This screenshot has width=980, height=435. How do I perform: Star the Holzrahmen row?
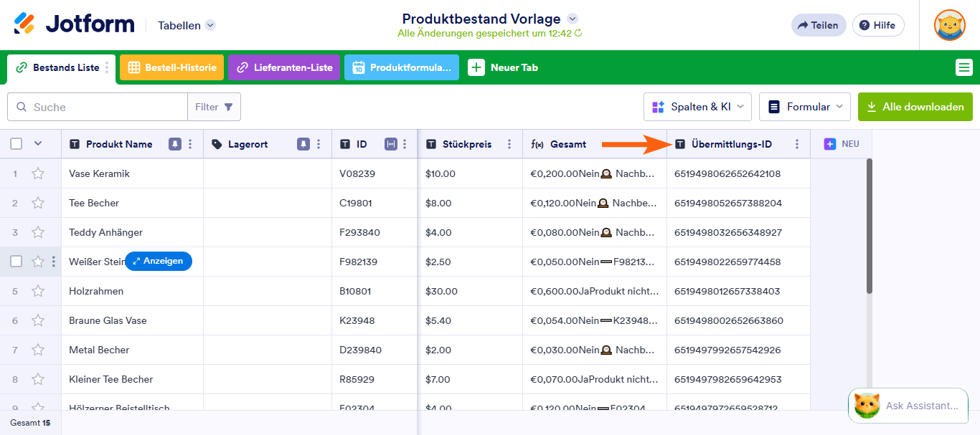(x=38, y=291)
